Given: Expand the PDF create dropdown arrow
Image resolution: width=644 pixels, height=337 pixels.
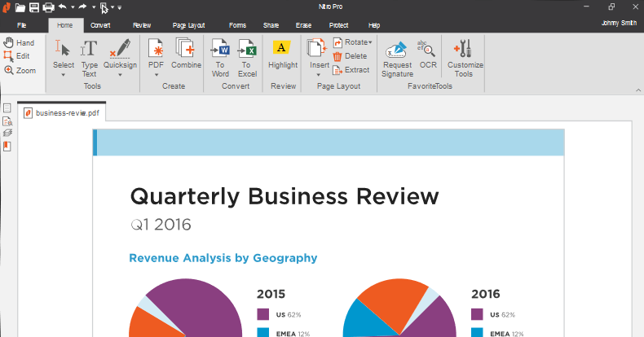Looking at the screenshot, I should click(x=156, y=75).
